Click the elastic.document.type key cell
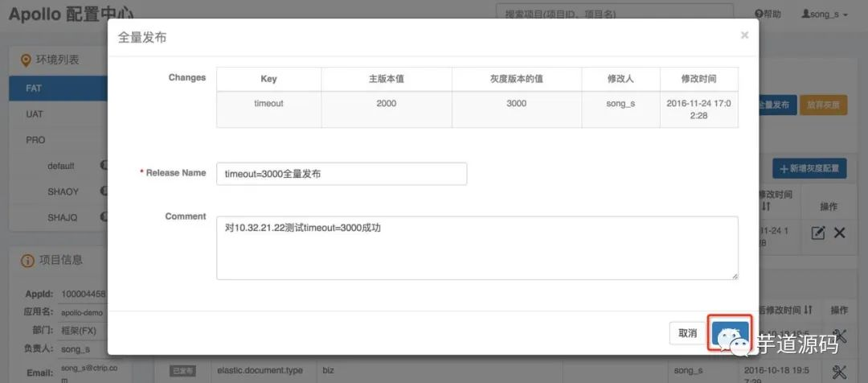 pyautogui.click(x=260, y=370)
